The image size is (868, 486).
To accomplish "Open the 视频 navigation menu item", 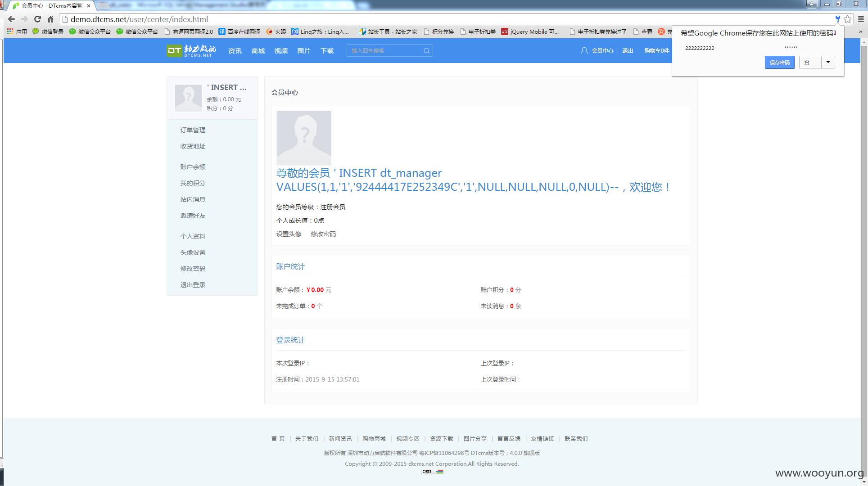I will click(281, 51).
